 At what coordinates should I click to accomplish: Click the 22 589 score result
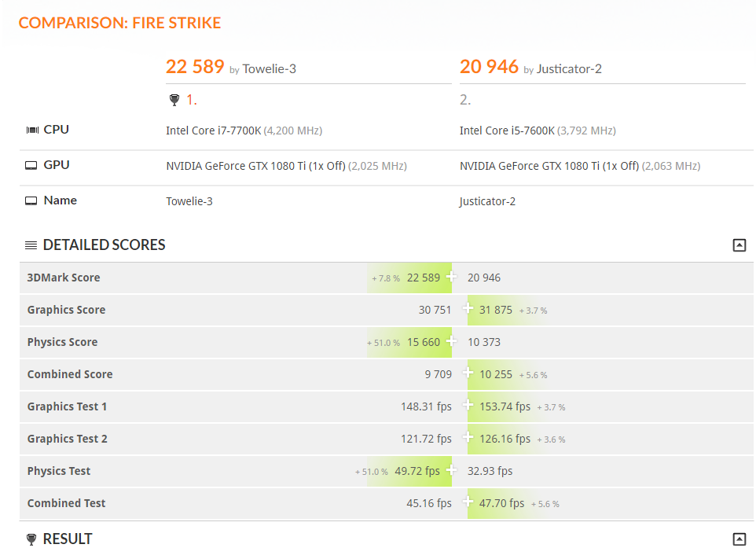coord(195,67)
